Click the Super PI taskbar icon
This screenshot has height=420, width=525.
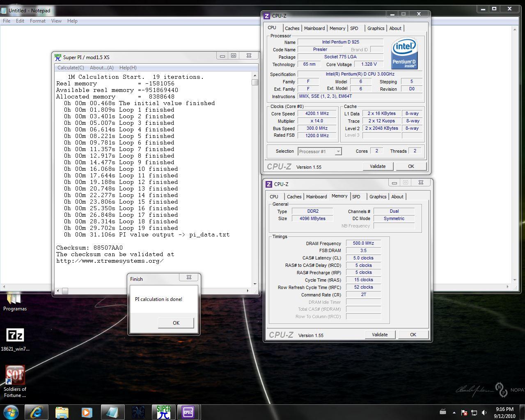[163, 412]
